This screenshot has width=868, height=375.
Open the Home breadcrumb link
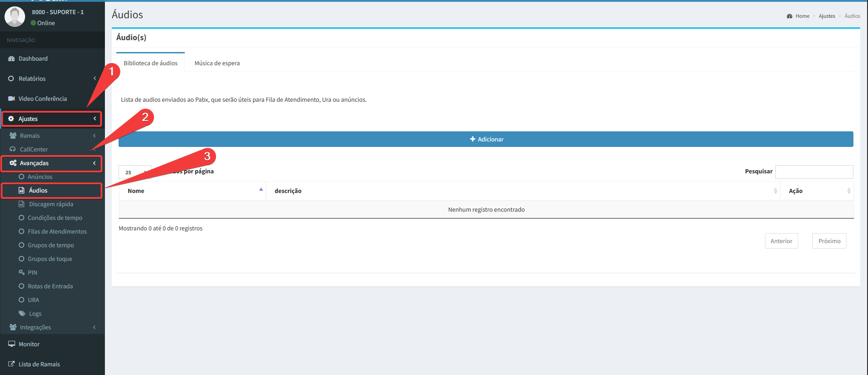pyautogui.click(x=802, y=16)
